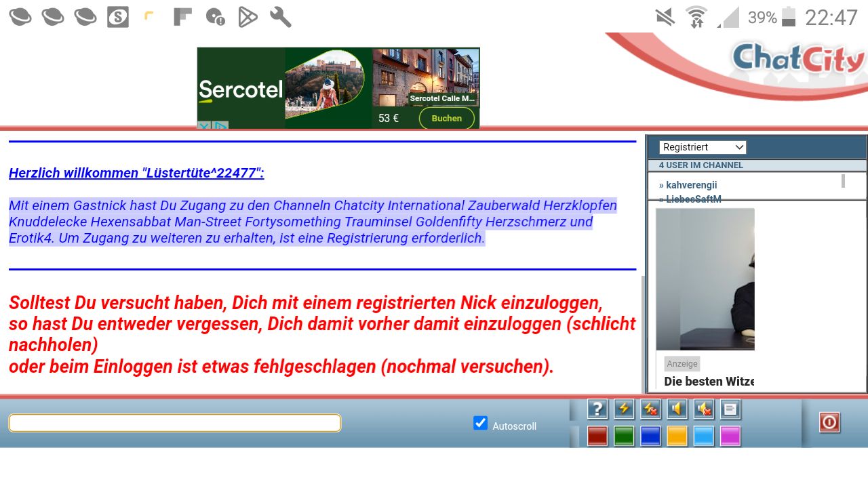The height and width of the screenshot is (488, 868).
Task: Open the Registriert dropdown
Action: point(703,147)
